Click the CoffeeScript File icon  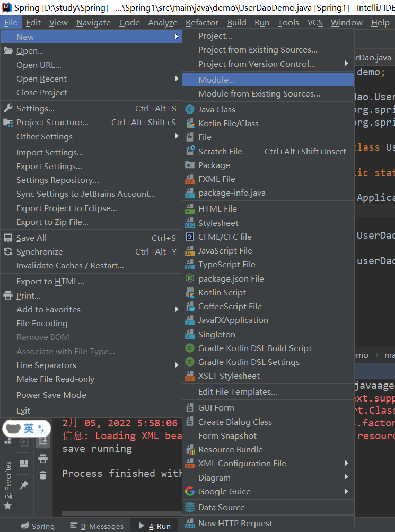click(x=190, y=307)
